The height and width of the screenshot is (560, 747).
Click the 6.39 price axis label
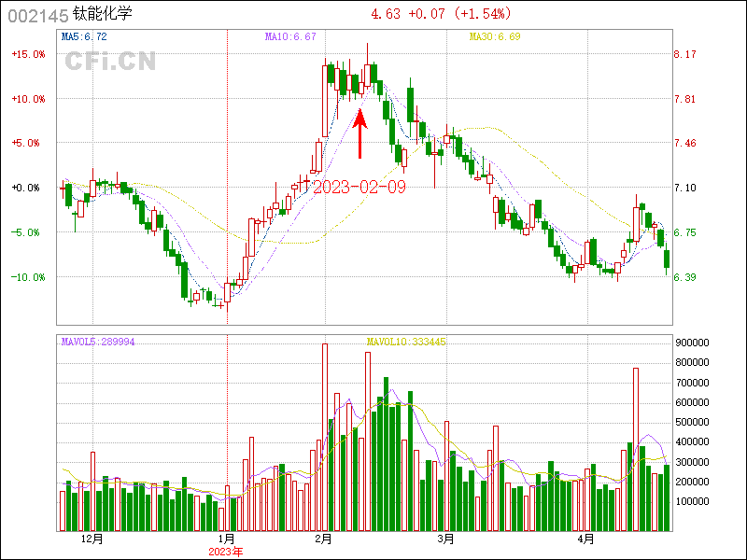pos(685,277)
